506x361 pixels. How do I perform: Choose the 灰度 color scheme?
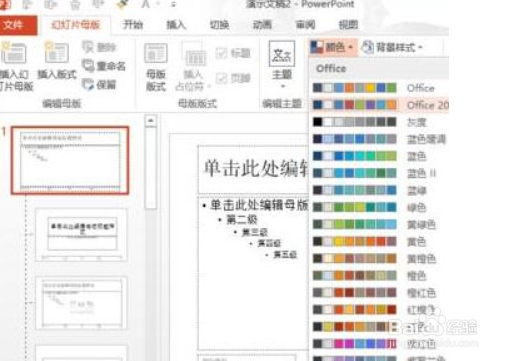[x=380, y=122]
